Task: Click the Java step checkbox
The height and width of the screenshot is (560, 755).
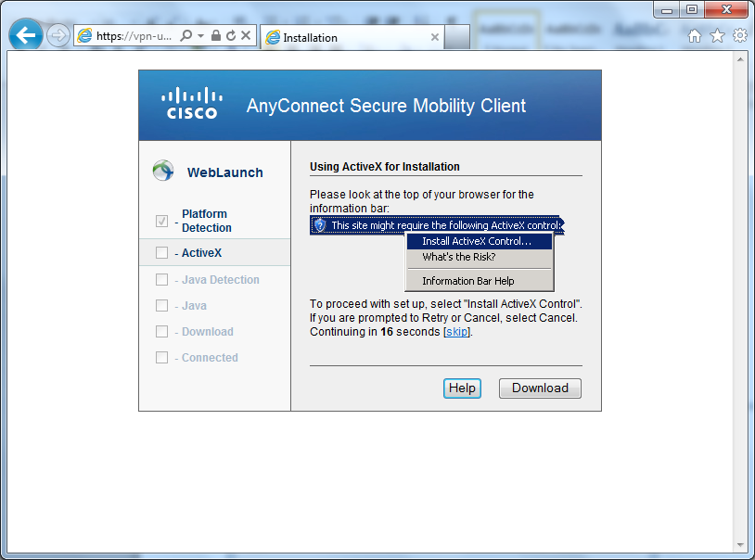Action: [x=161, y=306]
